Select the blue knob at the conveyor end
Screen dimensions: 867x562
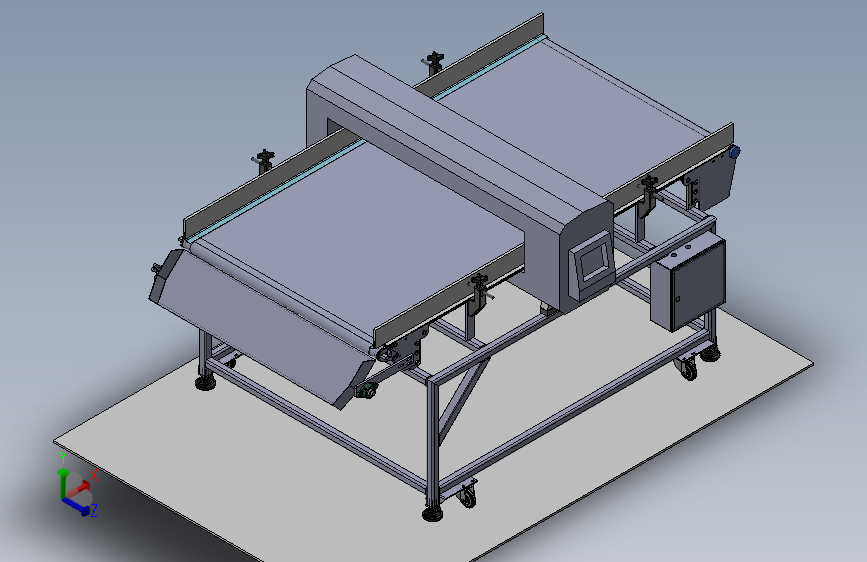tap(734, 152)
